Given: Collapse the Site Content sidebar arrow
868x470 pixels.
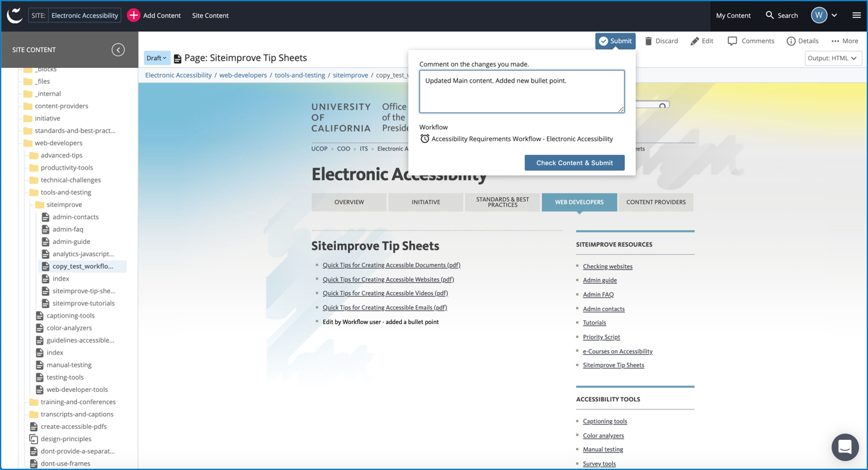Looking at the screenshot, I should (x=118, y=50).
